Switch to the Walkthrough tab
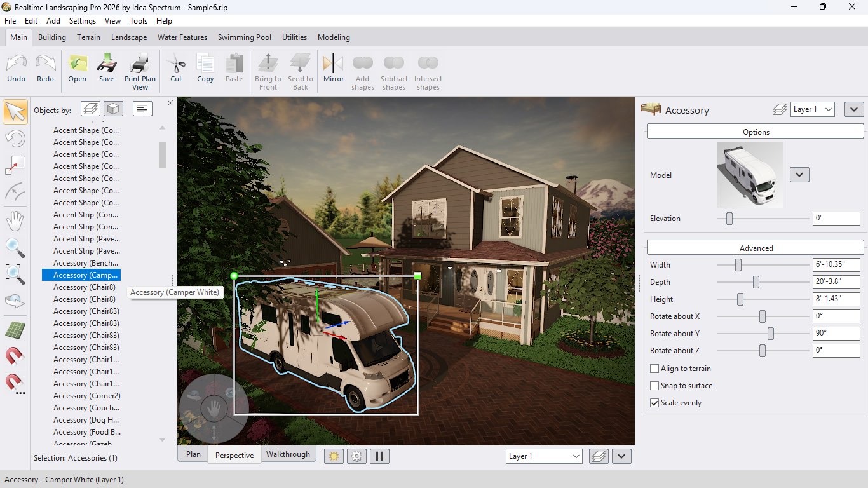Image resolution: width=868 pixels, height=488 pixels. click(288, 454)
